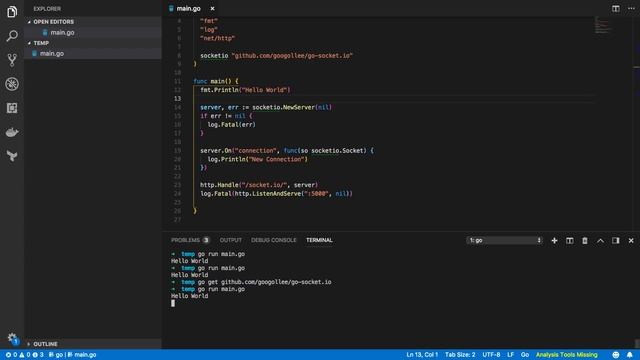The height and width of the screenshot is (360, 640).
Task: Kill the terminal with trash icon
Action: 585,240
